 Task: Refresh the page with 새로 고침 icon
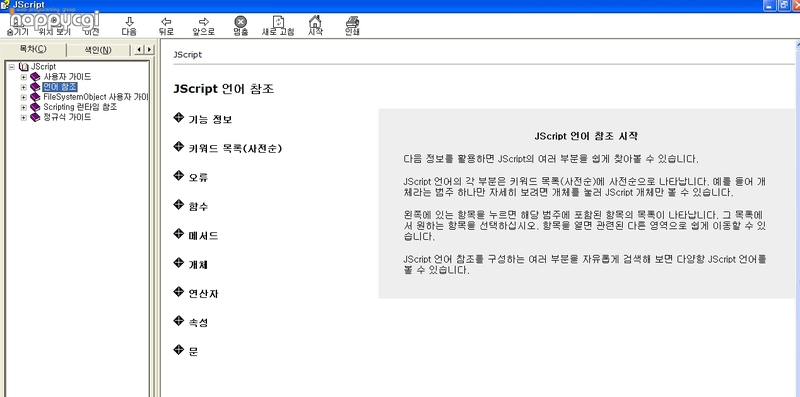(x=278, y=26)
